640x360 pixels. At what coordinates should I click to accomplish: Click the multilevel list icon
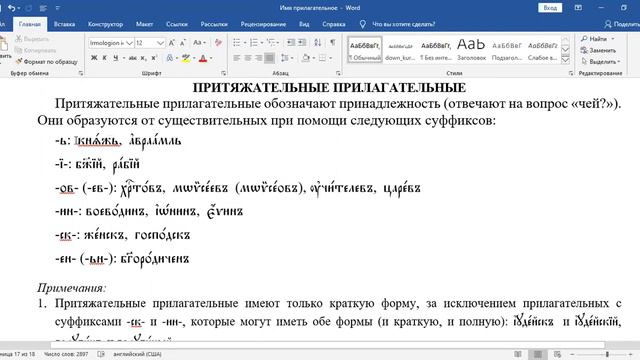point(271,42)
